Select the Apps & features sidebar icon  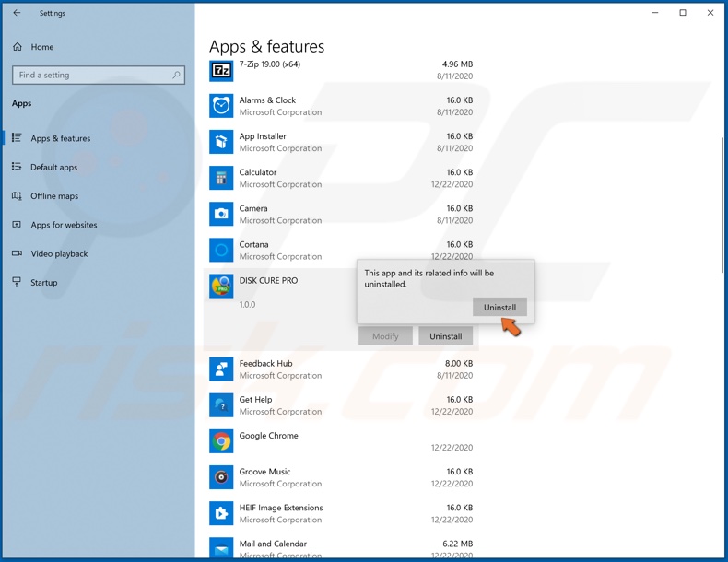pos(17,138)
